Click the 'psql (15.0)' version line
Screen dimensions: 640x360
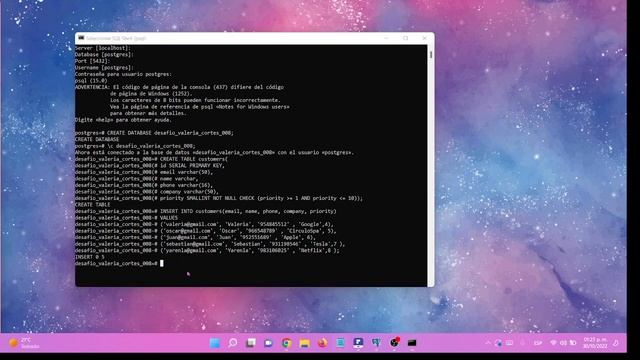91,80
